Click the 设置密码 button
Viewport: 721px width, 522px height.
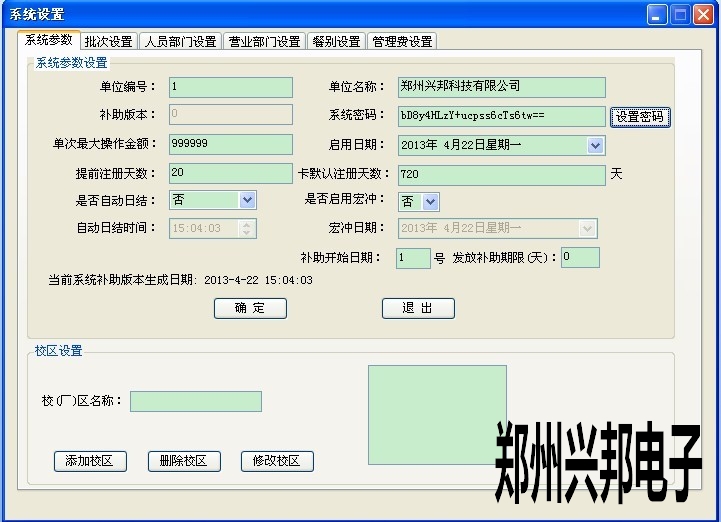[640, 117]
